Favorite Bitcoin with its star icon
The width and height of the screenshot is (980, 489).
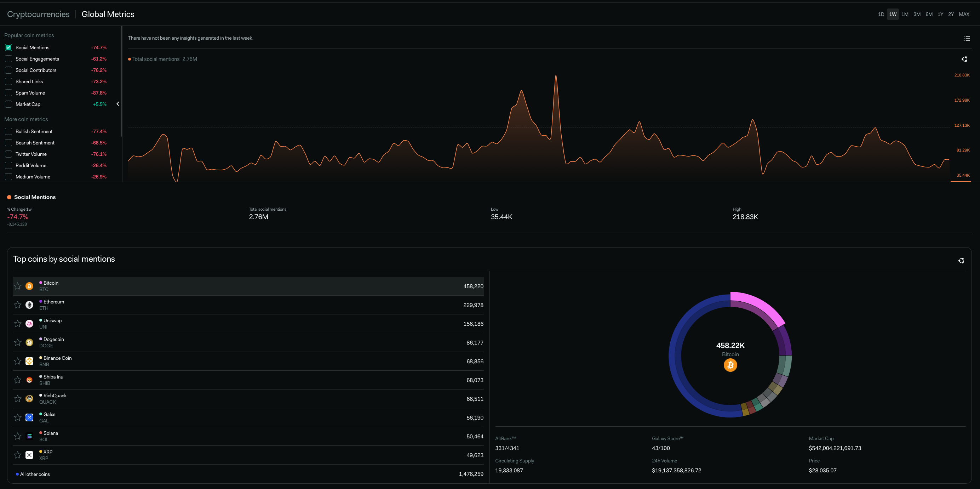(17, 286)
